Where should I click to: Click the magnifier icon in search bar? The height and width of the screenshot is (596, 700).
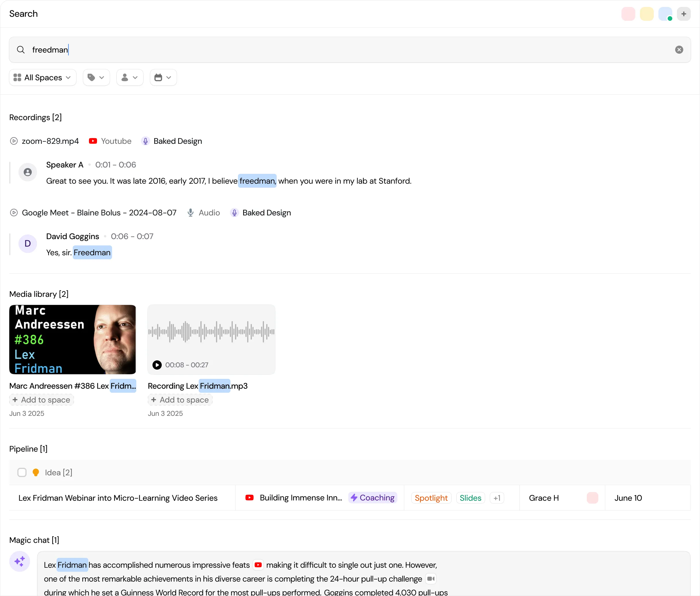(x=21, y=50)
